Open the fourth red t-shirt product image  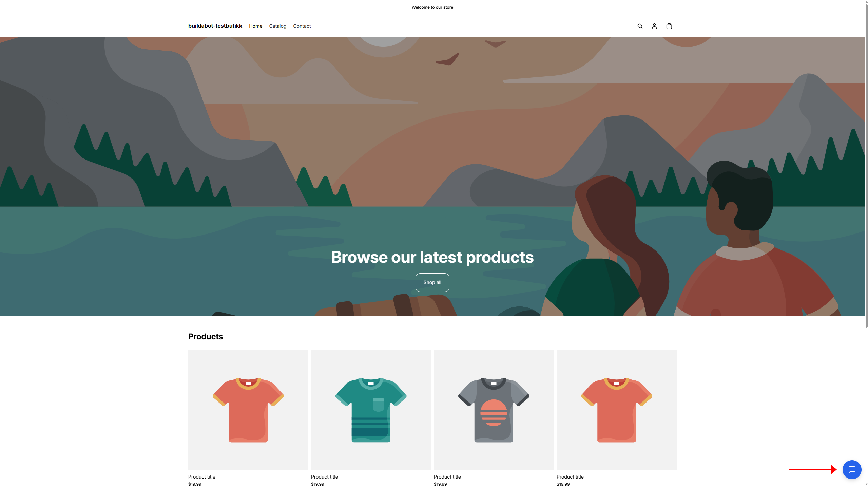coord(616,410)
